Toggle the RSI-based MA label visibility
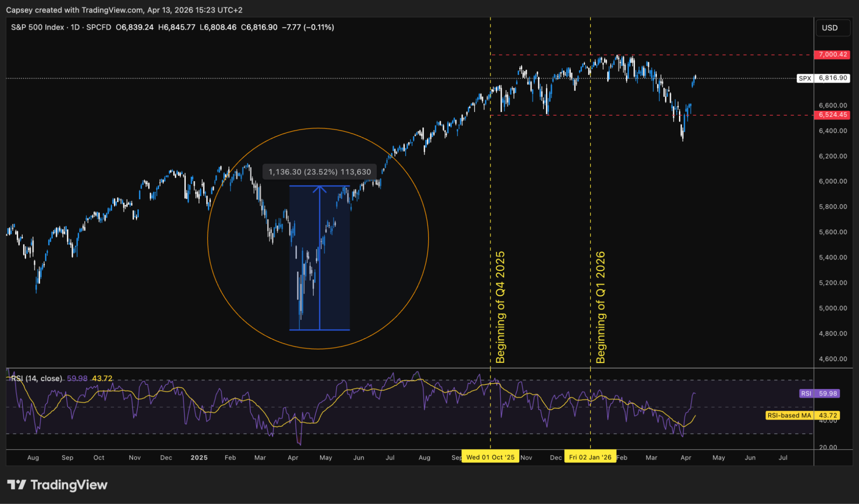This screenshot has height=504, width=859. click(x=790, y=415)
